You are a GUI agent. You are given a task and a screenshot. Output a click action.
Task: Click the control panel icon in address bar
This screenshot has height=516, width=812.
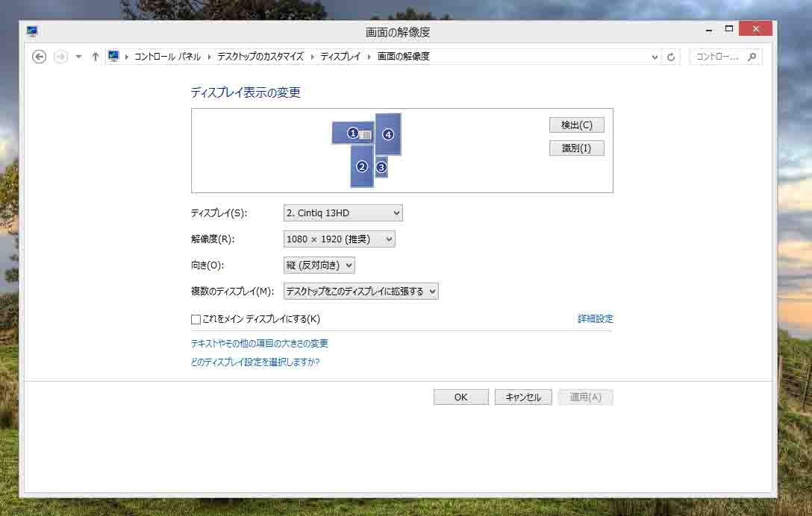point(113,56)
